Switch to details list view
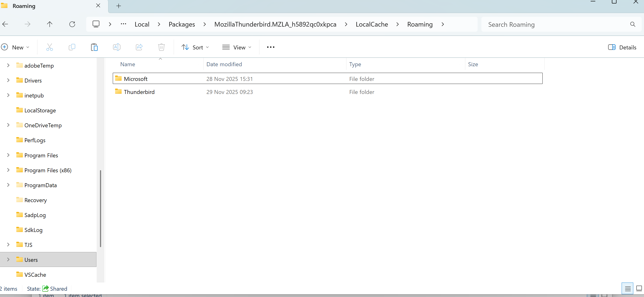This screenshot has width=644, height=297. (x=627, y=289)
